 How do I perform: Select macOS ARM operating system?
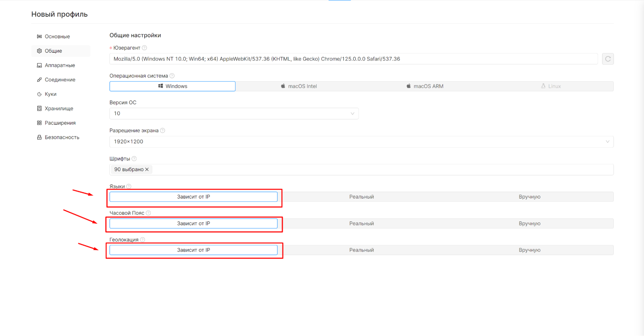(x=424, y=86)
